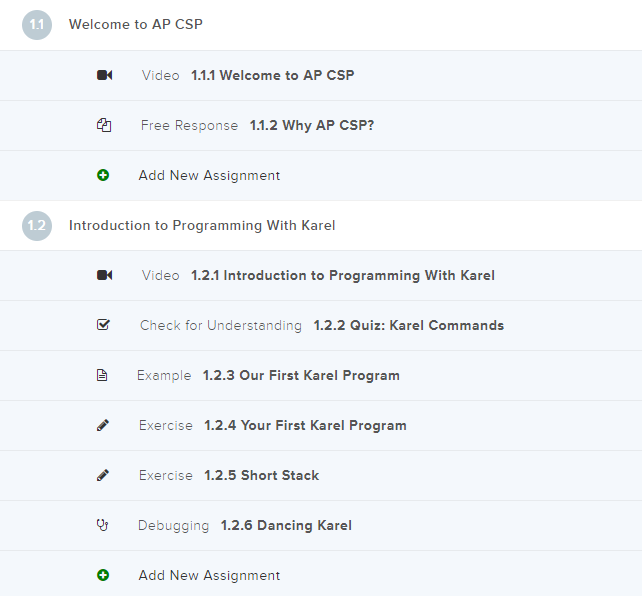Click the document icon for 1.2.3 example

[102, 375]
